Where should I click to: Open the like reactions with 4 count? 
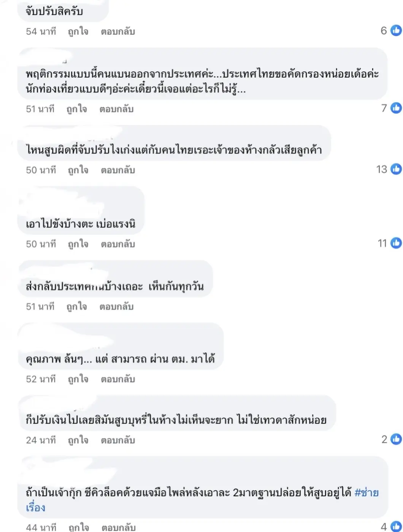tap(391, 527)
